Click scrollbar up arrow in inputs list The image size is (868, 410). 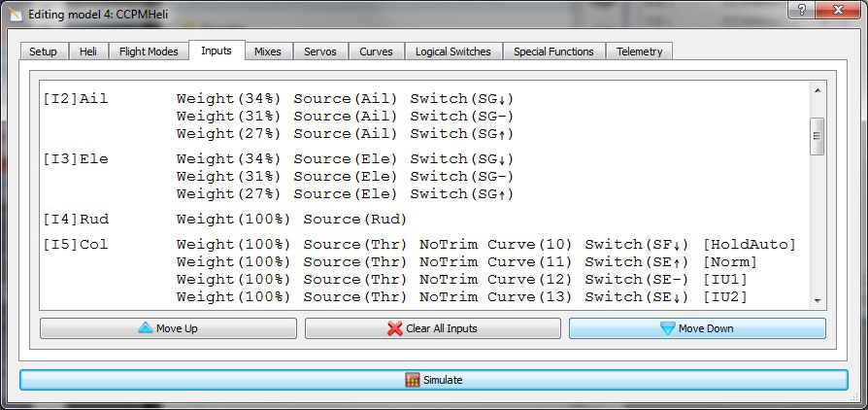click(818, 90)
